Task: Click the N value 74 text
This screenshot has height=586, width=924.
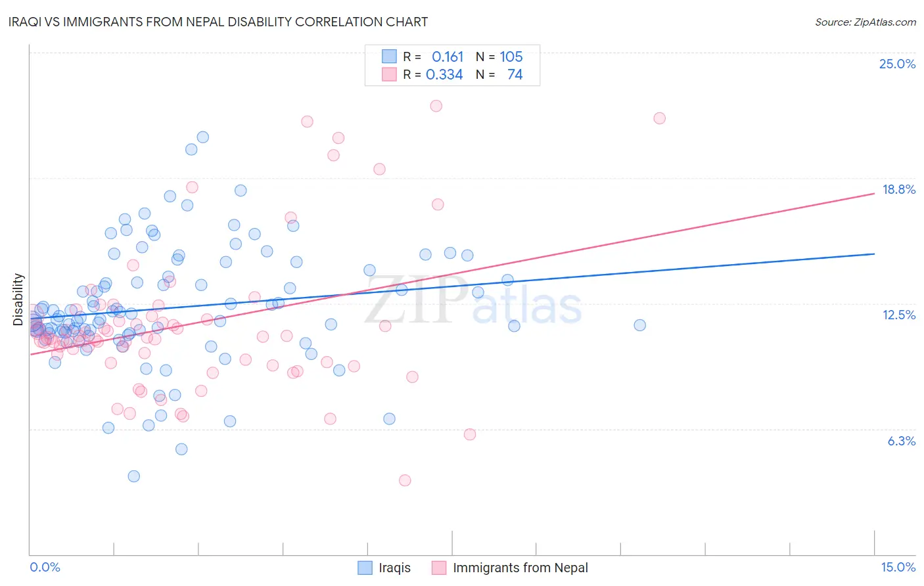Action: [x=515, y=74]
